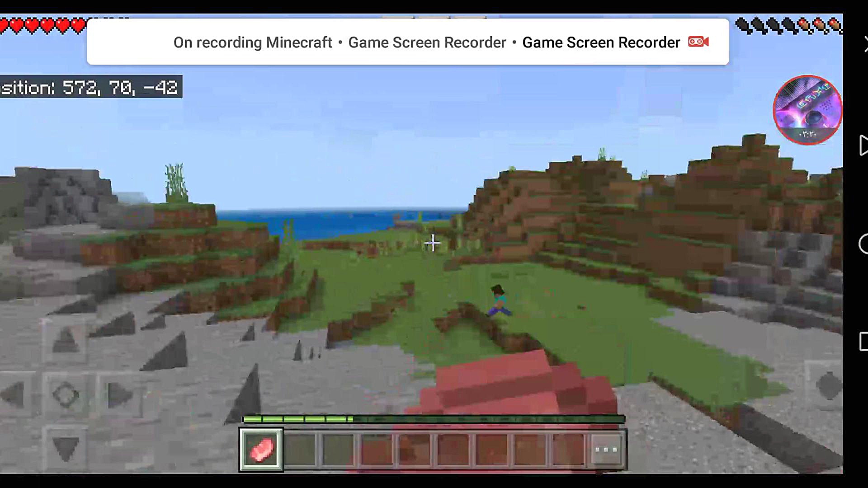Tap the green experience bar
The width and height of the screenshot is (868, 488).
point(434,419)
